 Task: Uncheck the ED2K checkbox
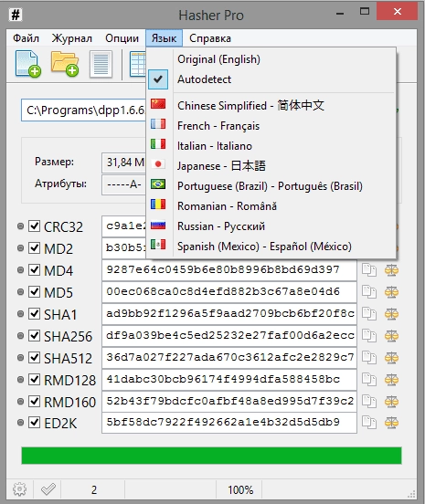pos(34,423)
